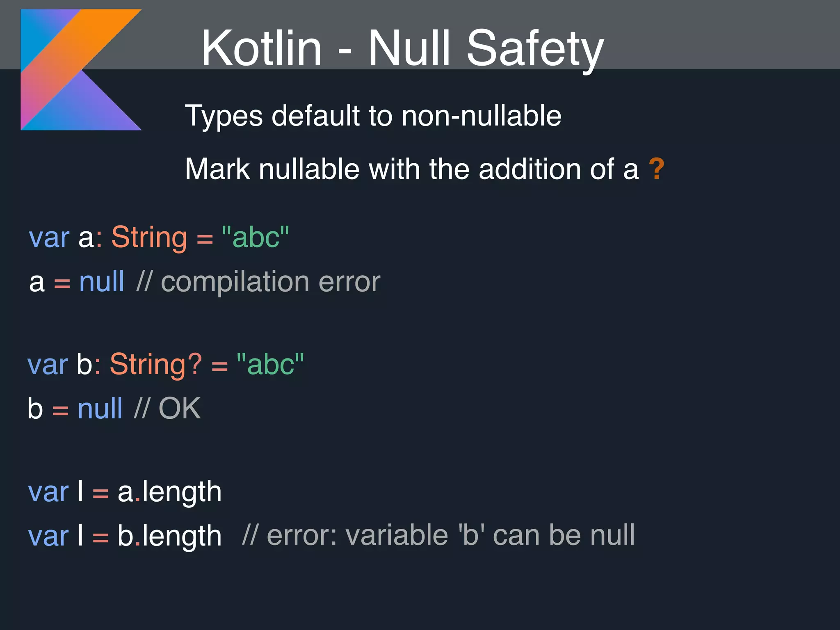This screenshot has width=840, height=630.
Task: Click the orange 'String' type in first declaration
Action: pyautogui.click(x=149, y=238)
